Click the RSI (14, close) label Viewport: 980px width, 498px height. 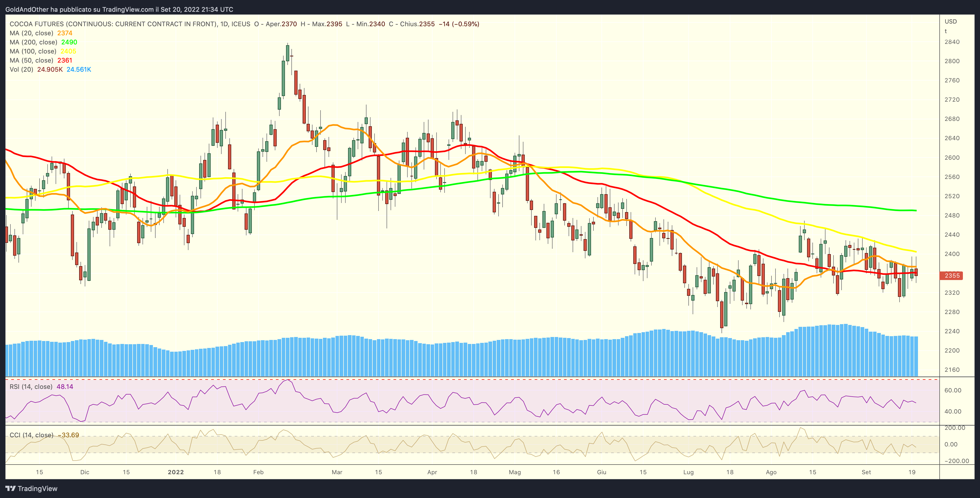click(x=31, y=387)
